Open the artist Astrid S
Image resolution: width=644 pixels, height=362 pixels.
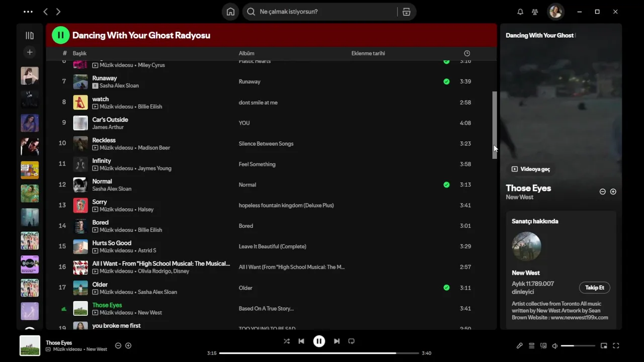[147, 251]
